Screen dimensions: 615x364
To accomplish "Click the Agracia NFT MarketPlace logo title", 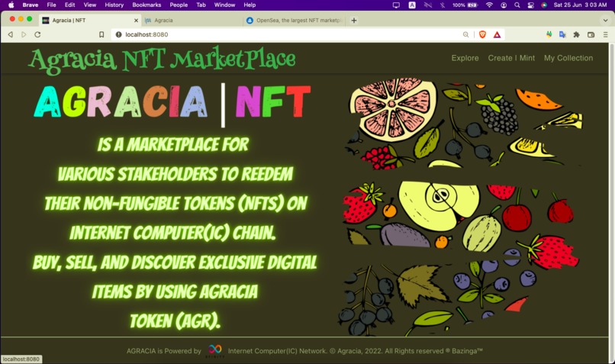I will 162,60.
